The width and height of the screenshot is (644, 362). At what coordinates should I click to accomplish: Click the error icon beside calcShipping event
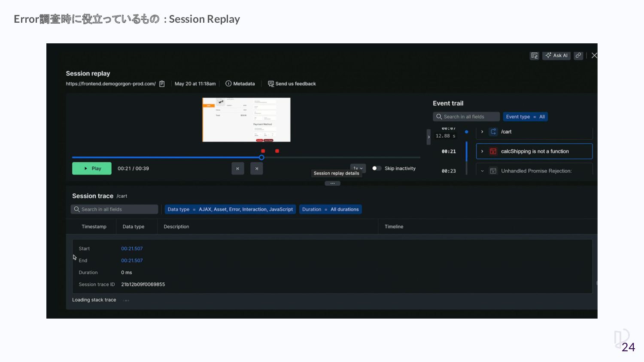(x=493, y=151)
